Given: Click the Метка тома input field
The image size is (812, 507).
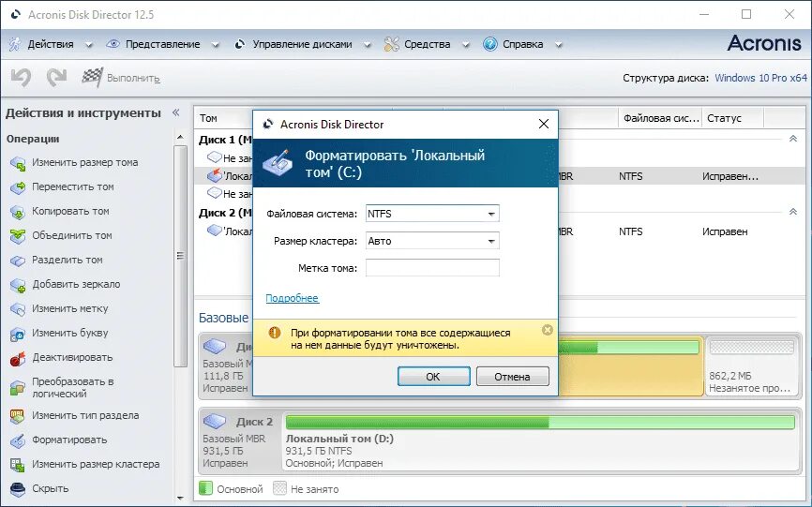Looking at the screenshot, I should tap(432, 268).
